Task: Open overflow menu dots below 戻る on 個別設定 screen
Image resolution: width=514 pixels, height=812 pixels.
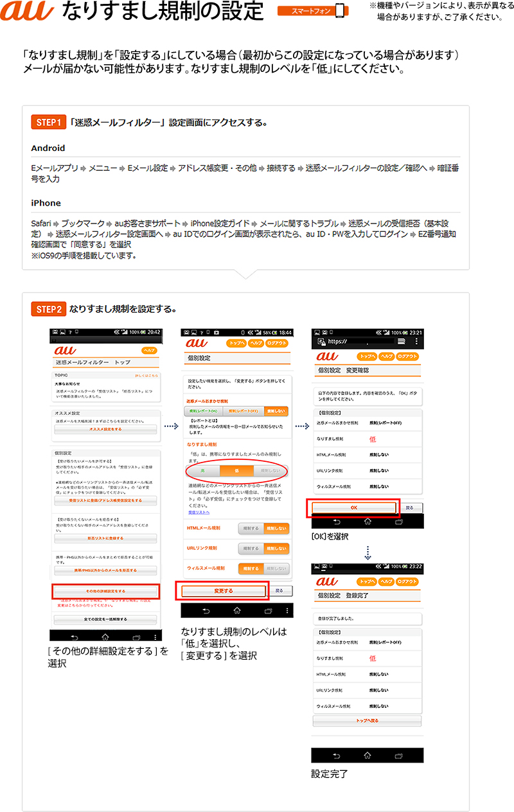Action: (287, 610)
